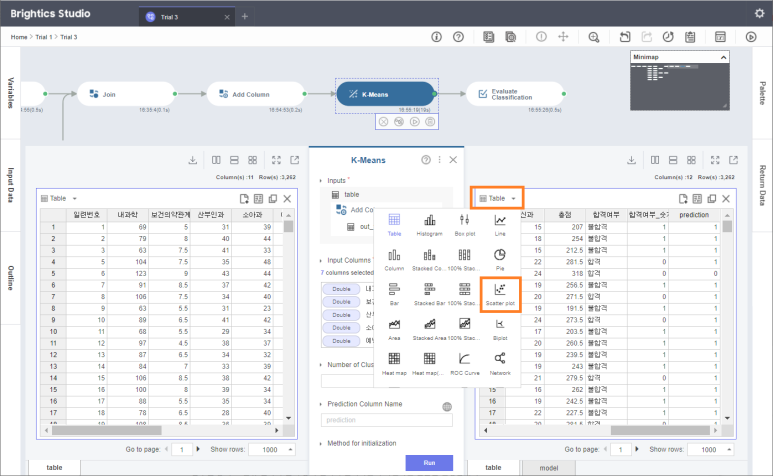
Task: Open the right panel Table chart-type dropdown
Action: 497,198
